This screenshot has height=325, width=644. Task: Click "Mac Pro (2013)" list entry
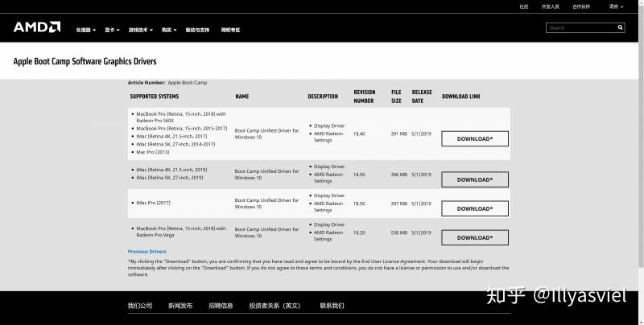pos(153,152)
